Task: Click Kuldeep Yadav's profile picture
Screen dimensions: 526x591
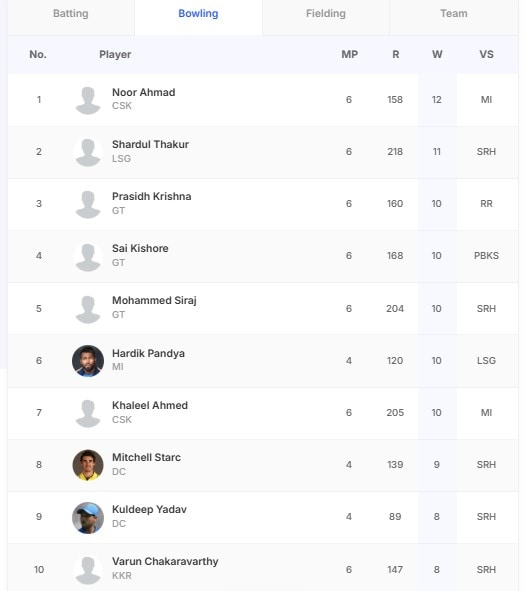Action: click(x=88, y=517)
